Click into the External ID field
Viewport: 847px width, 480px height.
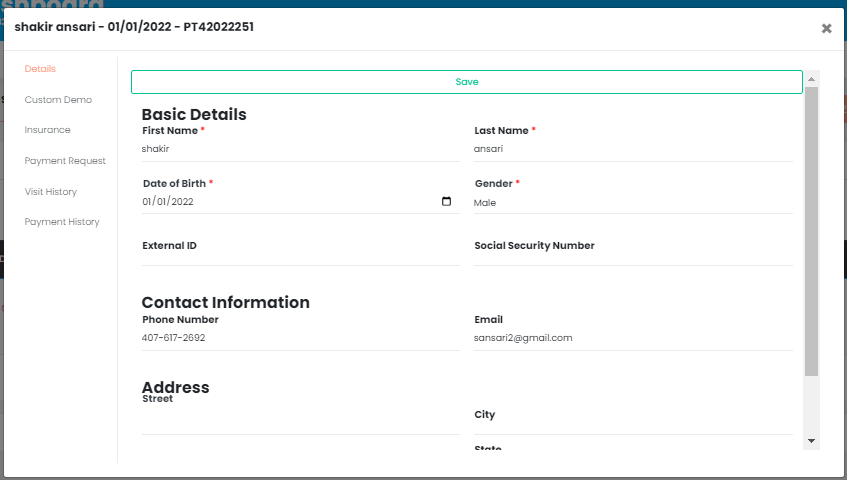pos(300,257)
